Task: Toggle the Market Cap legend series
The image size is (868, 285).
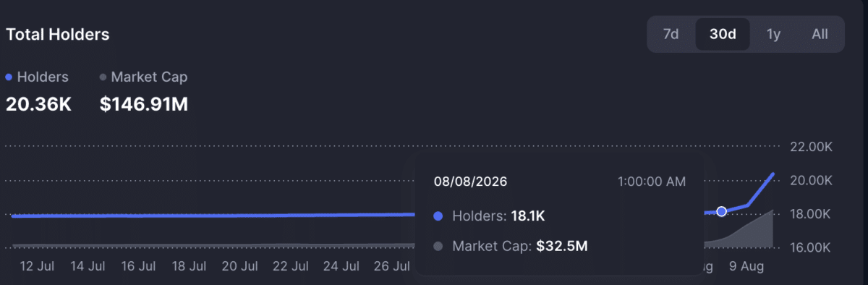Action: 144,77
